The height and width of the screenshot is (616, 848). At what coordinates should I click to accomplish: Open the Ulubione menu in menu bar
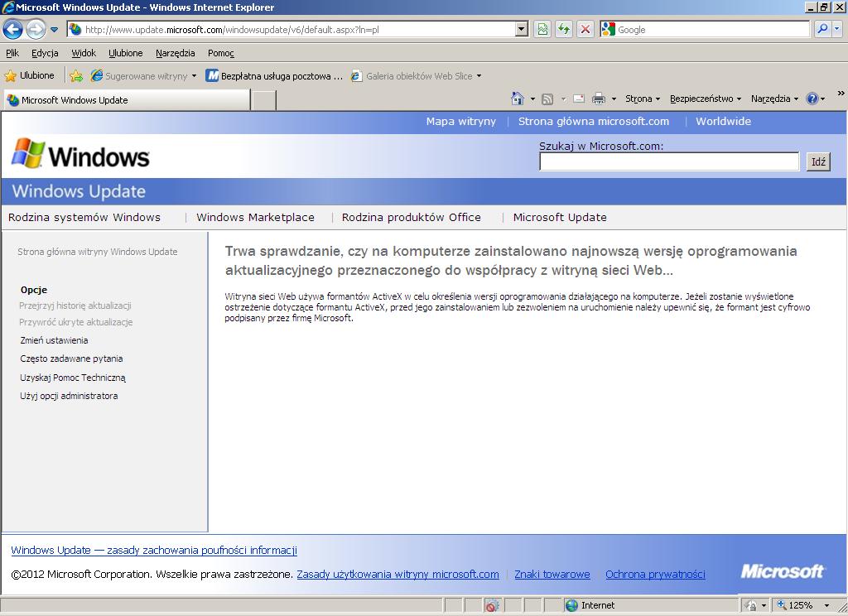point(126,53)
